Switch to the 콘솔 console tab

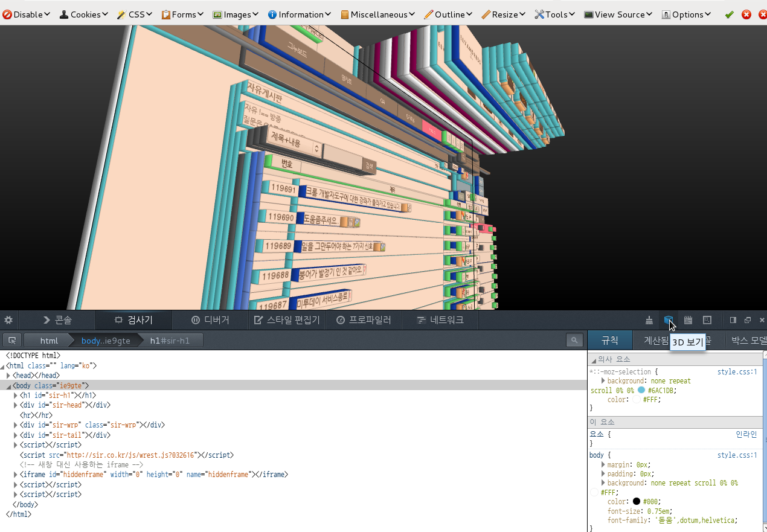(57, 320)
